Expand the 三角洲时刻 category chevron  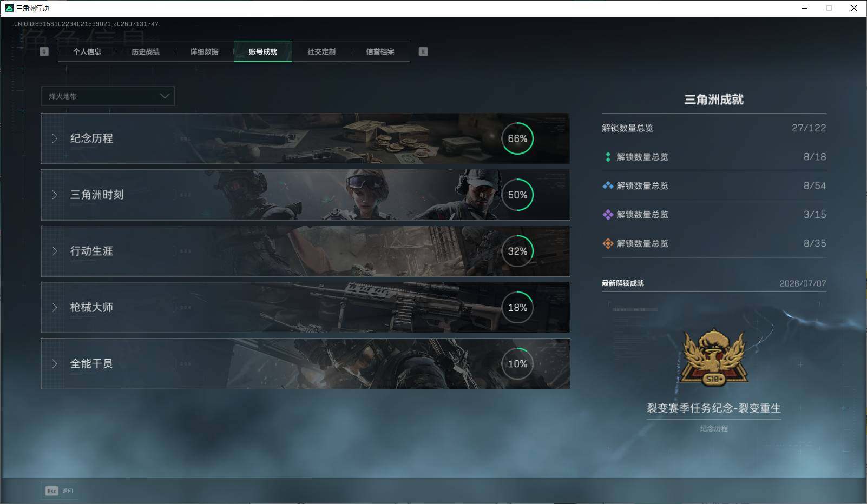coord(55,195)
